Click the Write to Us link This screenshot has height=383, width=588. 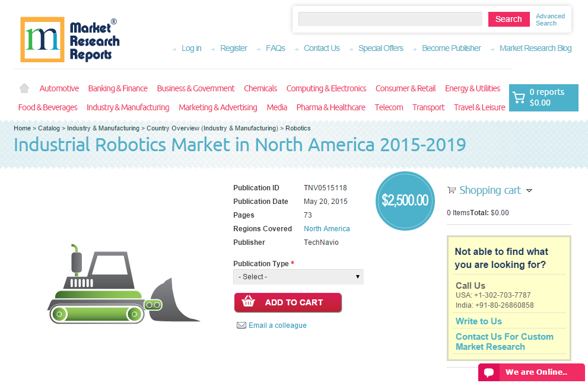point(478,321)
